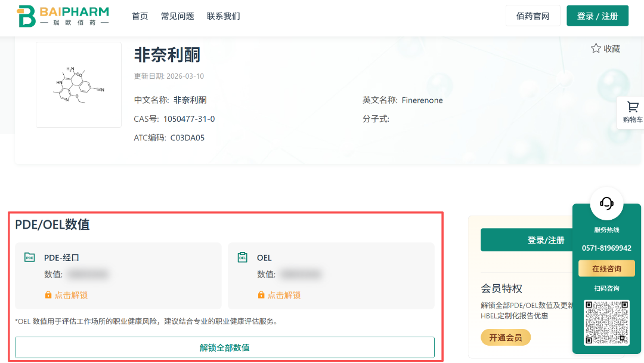Click the PDE/OEL数值 section heading
Viewport: 644px width, 363px height.
coord(52,224)
